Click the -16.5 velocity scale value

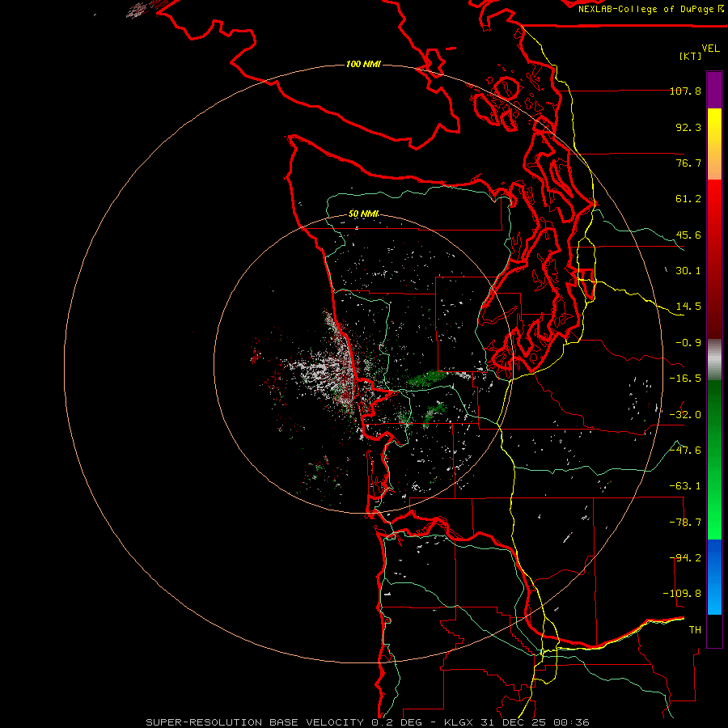click(685, 379)
